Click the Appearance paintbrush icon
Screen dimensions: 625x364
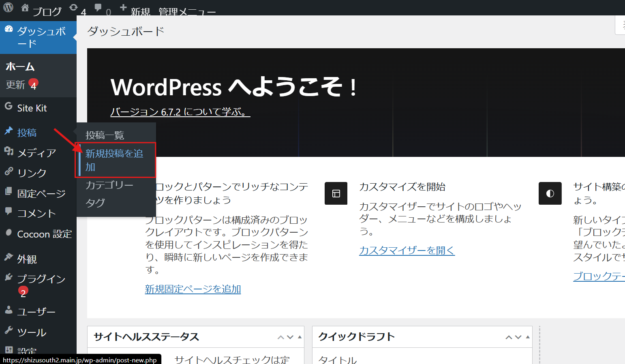[x=9, y=257]
